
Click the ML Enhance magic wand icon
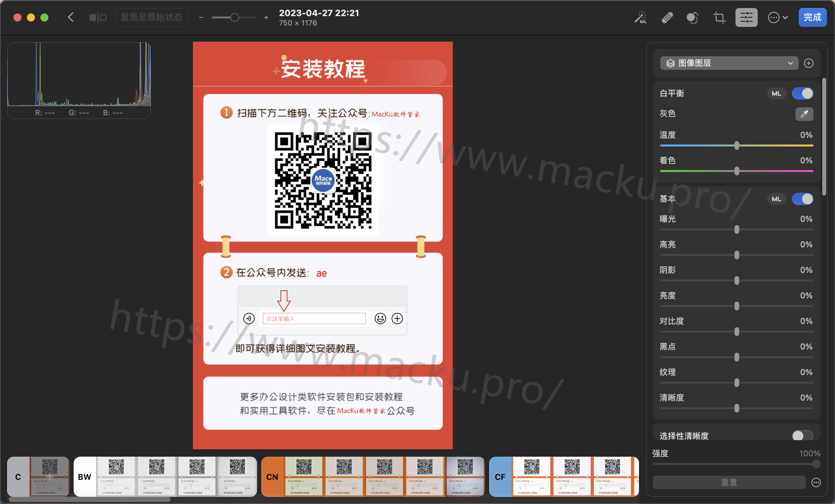(x=640, y=17)
